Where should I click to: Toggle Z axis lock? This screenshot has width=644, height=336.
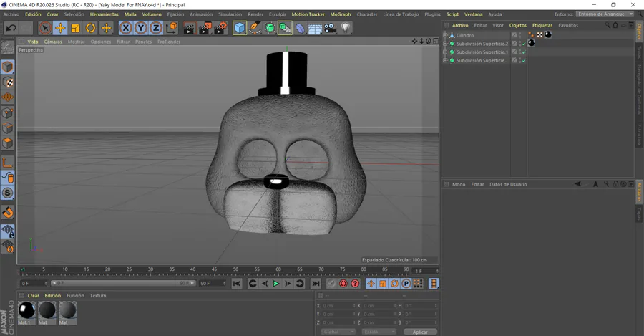pos(156,28)
